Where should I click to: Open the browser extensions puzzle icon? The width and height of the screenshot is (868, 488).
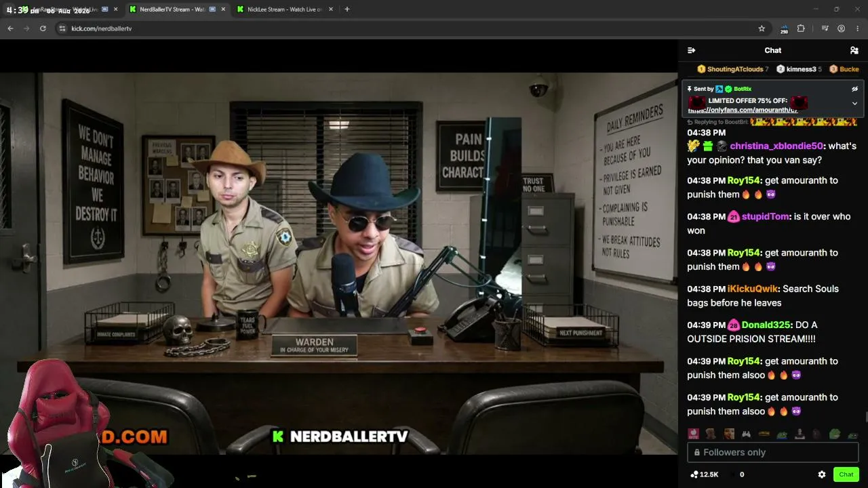pyautogui.click(x=801, y=28)
